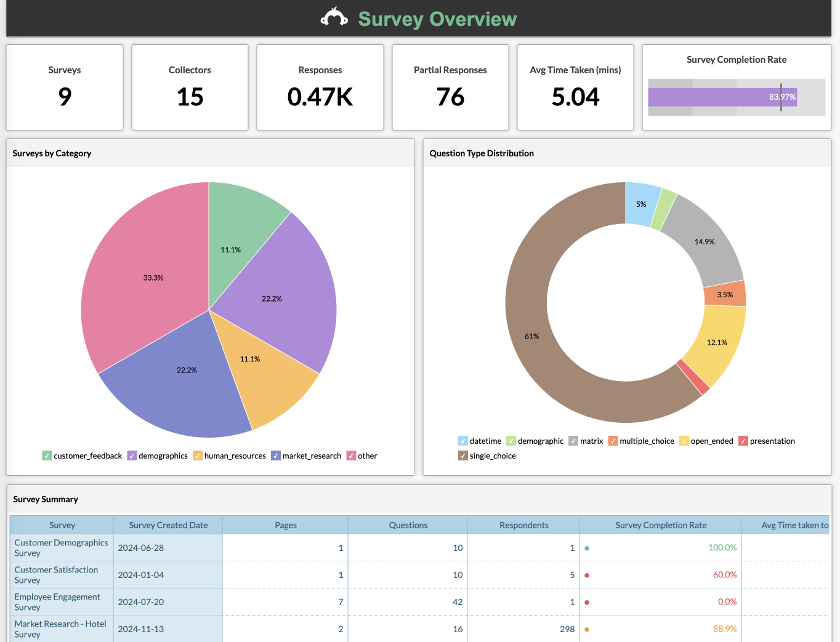840x642 pixels.
Task: Toggle the single_choice legend checkbox
Action: [x=463, y=455]
